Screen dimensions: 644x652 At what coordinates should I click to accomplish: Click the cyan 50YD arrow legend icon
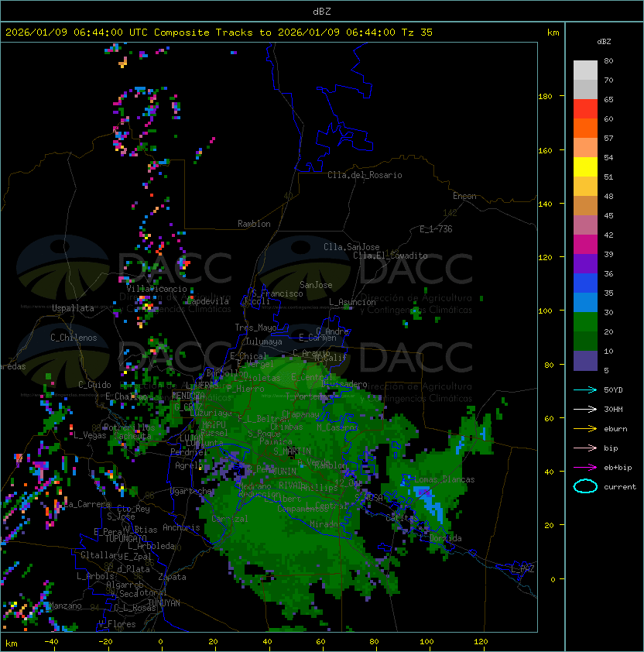pos(585,389)
